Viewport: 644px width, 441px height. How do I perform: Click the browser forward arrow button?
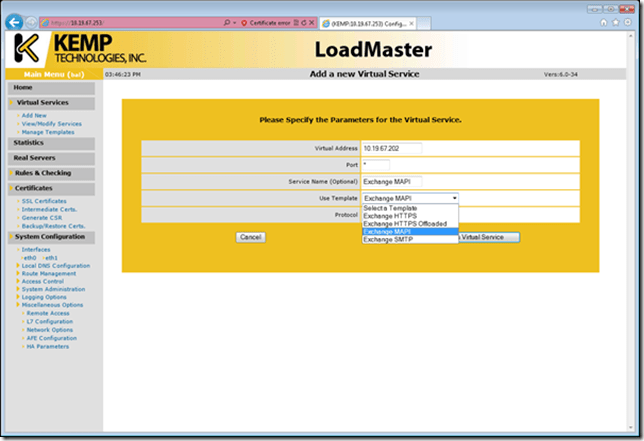tap(31, 21)
